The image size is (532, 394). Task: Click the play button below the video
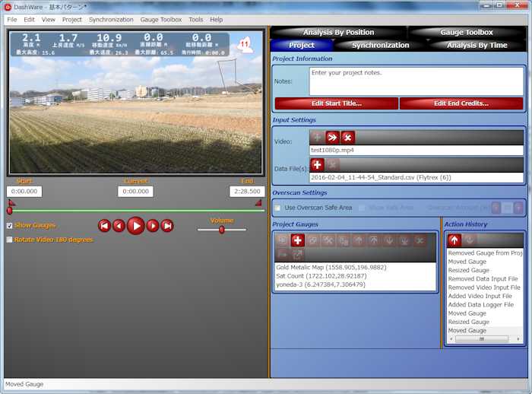[135, 225]
